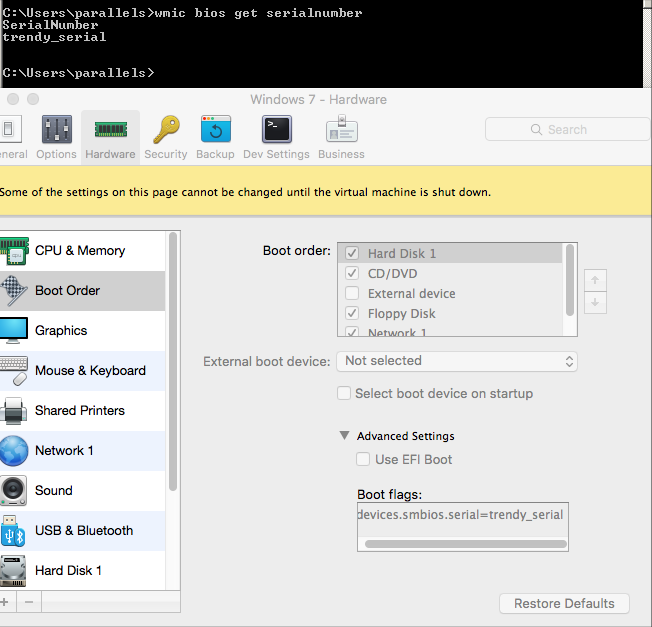Click the Network 1 globe icon
This screenshot has height=627, width=652.
(14, 451)
